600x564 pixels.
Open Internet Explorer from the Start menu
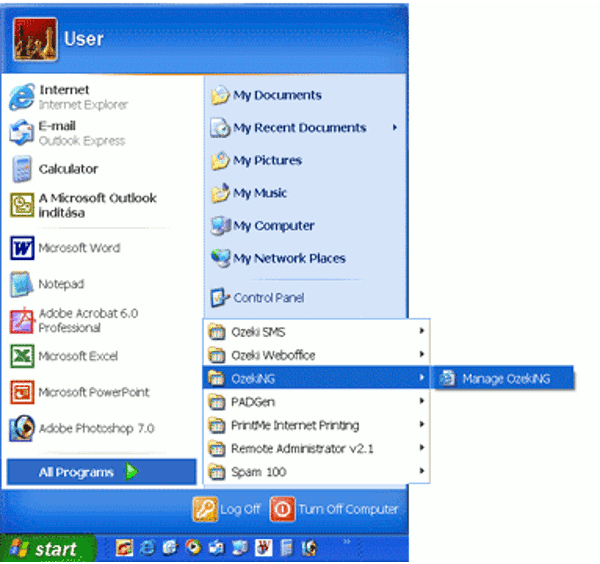click(69, 97)
